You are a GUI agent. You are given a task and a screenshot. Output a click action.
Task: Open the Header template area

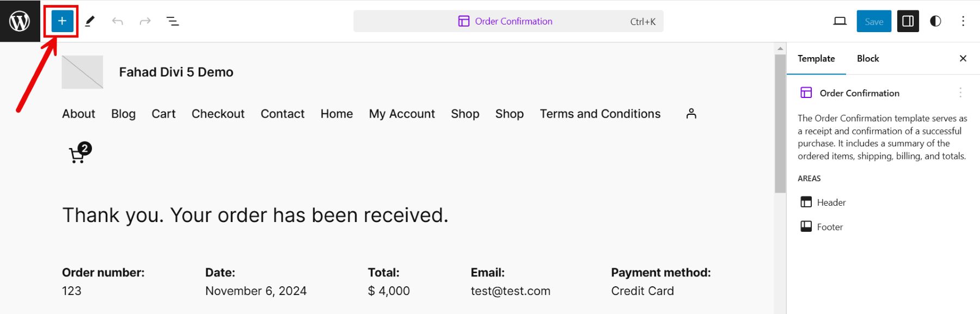coord(831,202)
